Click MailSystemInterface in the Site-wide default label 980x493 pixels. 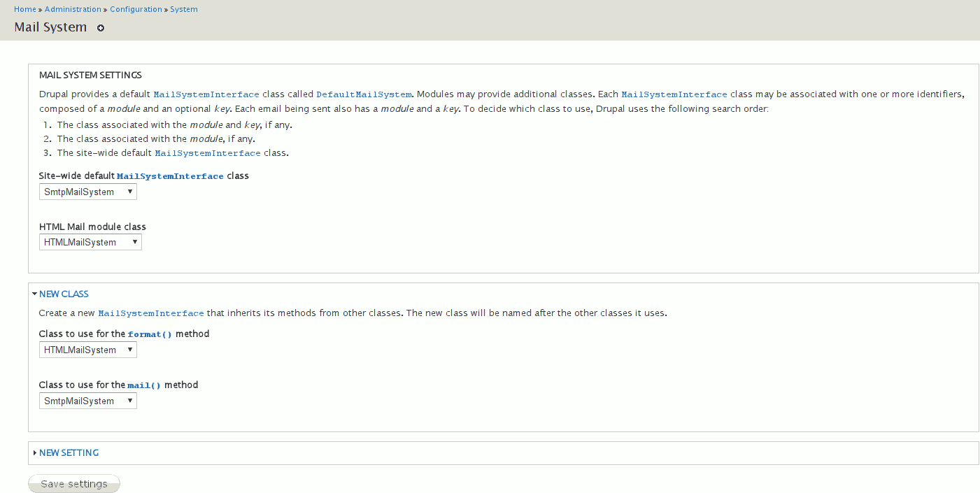[x=170, y=176]
